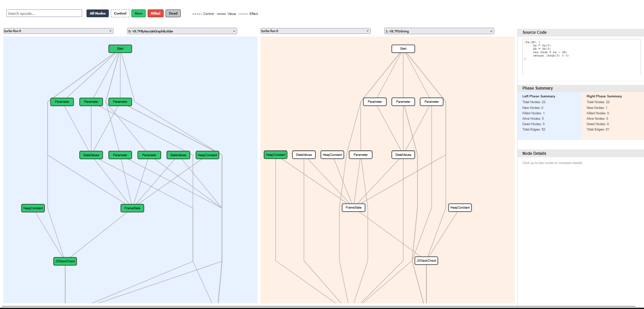
Task: Open the V8.TFInlining phase dropdown
Action: (x=439, y=31)
